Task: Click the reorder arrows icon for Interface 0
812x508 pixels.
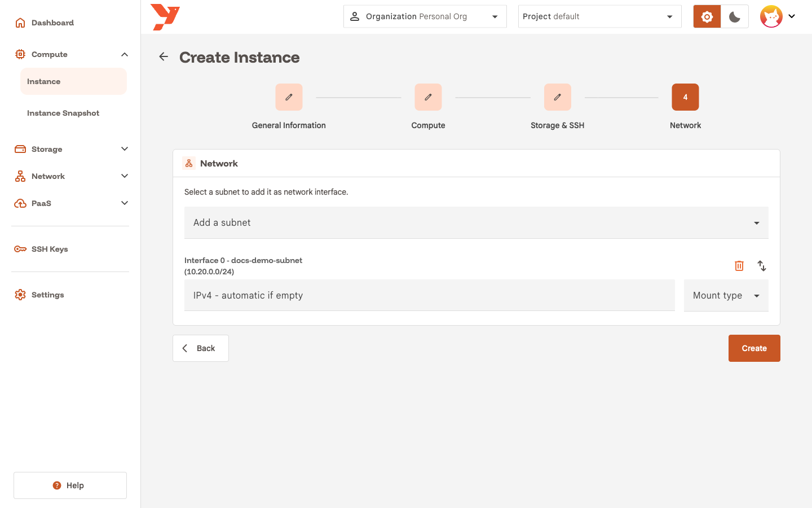Action: (762, 265)
